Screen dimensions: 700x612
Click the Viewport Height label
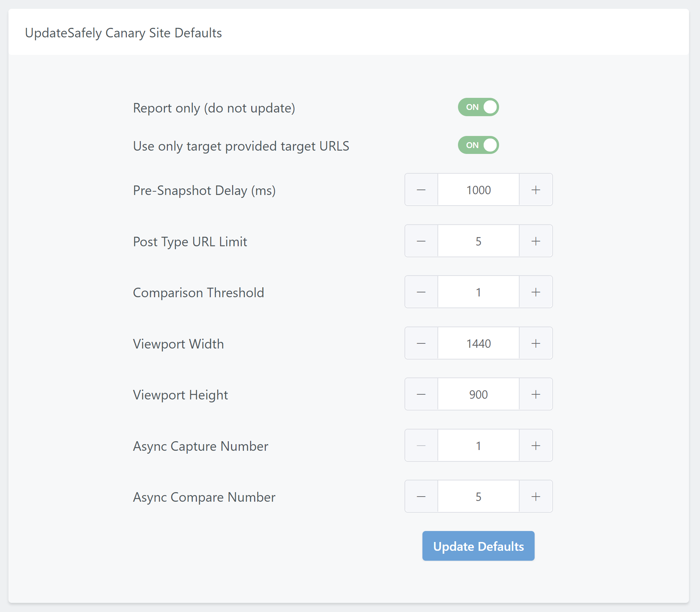pyautogui.click(x=180, y=395)
